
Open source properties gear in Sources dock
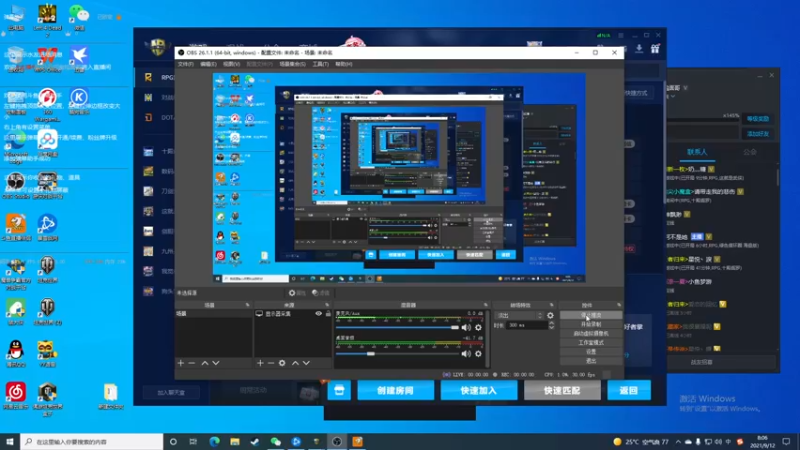[282, 363]
